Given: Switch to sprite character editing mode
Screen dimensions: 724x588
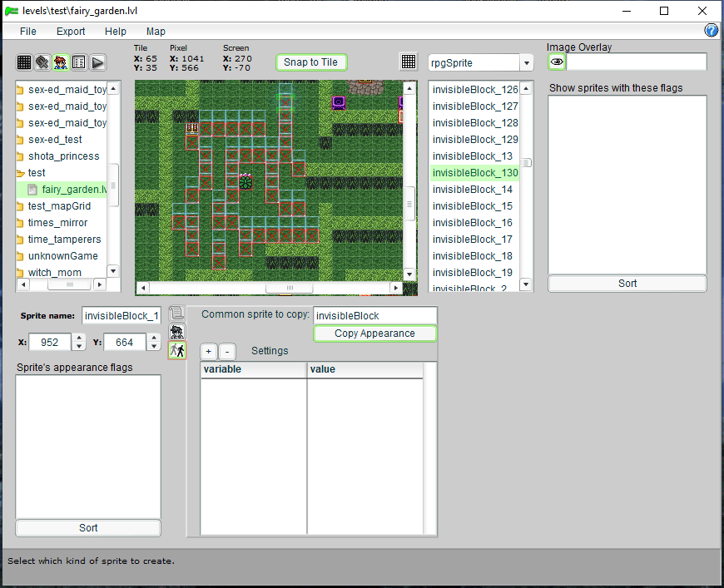Looking at the screenshot, I should point(61,62).
